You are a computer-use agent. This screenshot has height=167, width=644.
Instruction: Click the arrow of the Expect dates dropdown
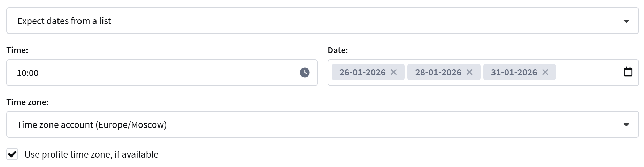tap(626, 21)
